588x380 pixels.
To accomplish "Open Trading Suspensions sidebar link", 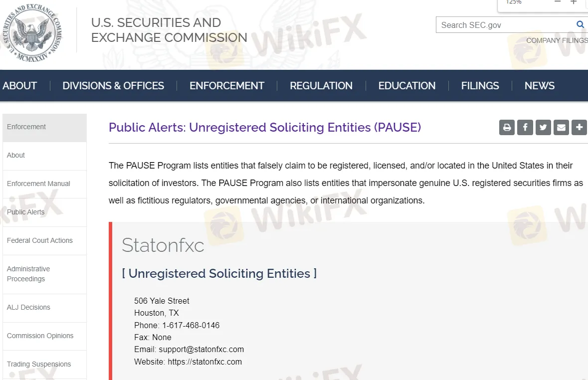I will pos(39,364).
